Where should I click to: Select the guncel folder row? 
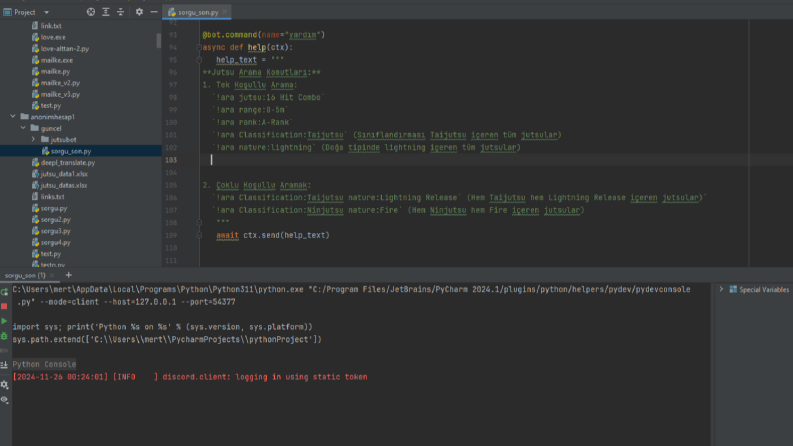click(81, 128)
